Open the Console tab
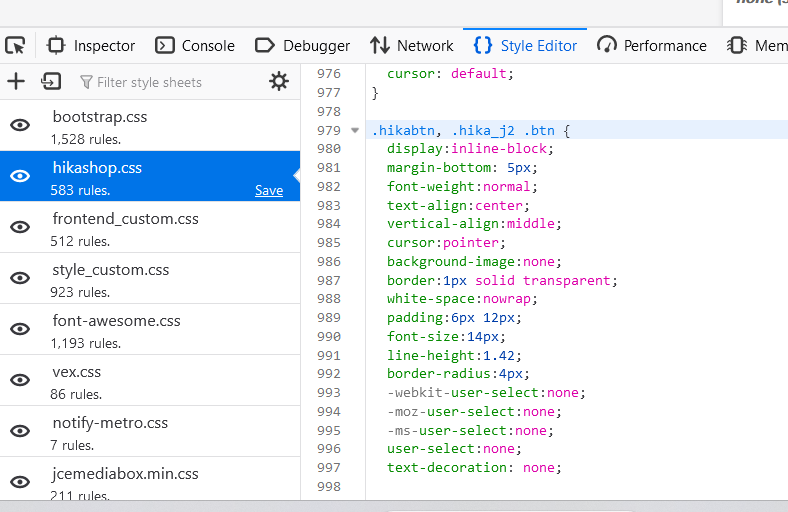The width and height of the screenshot is (788, 512). tap(196, 45)
